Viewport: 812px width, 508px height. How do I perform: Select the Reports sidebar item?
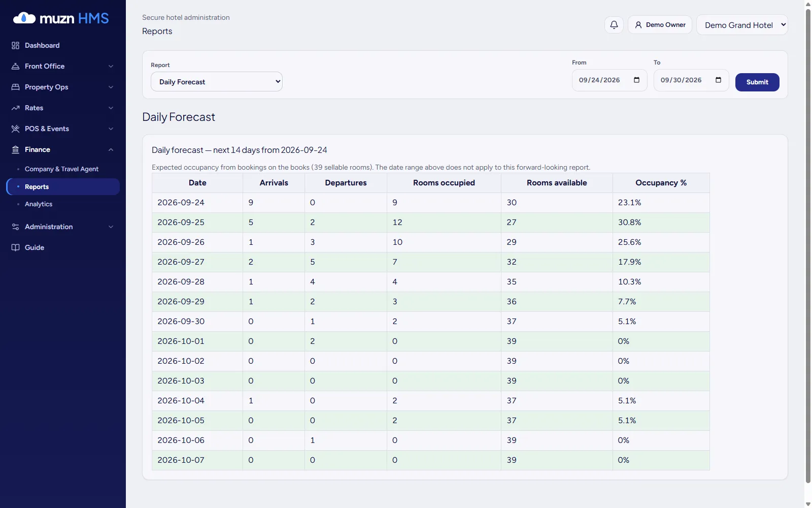pyautogui.click(x=63, y=186)
